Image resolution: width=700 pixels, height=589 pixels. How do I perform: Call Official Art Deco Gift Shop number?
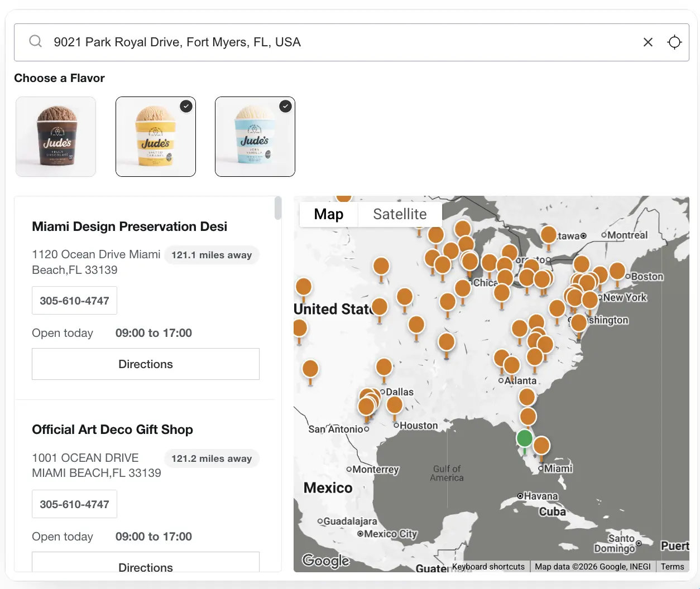point(74,504)
